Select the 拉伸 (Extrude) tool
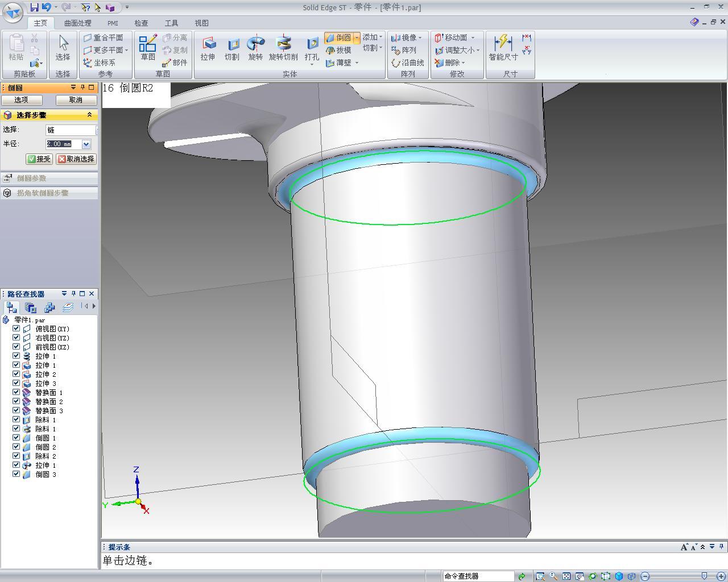 [208, 49]
